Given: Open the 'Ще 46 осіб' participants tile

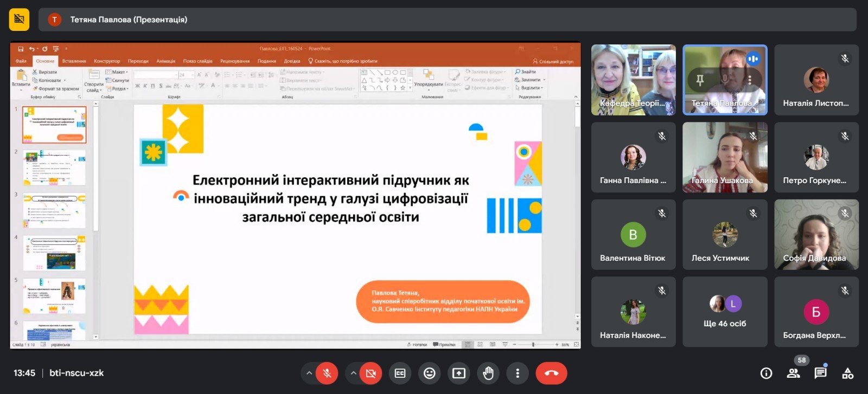Looking at the screenshot, I should tap(724, 312).
